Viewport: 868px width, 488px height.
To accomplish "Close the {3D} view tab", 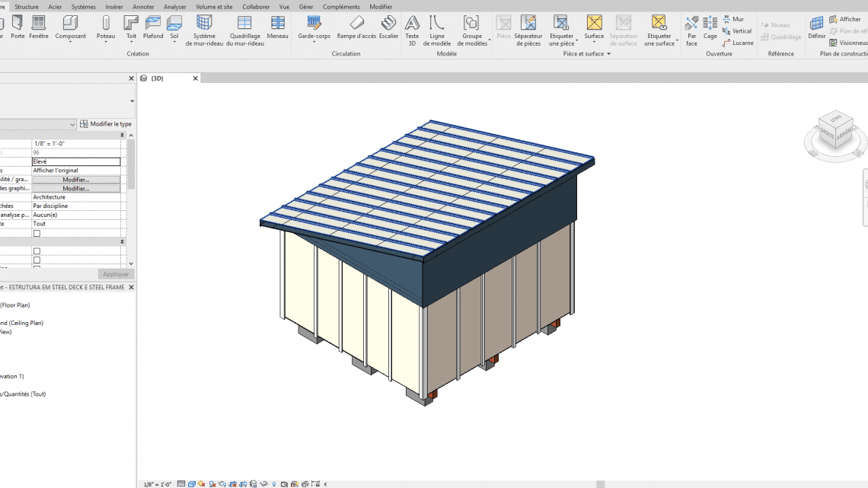I will 196,78.
